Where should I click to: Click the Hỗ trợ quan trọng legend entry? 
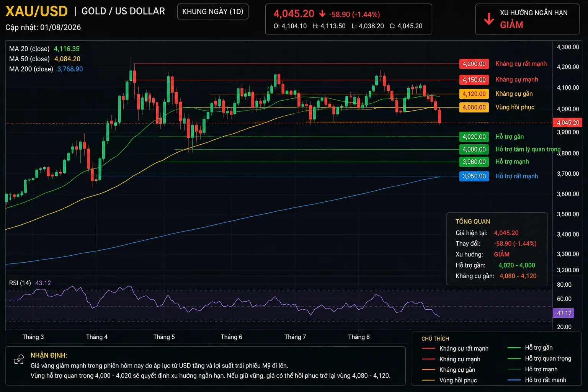(539, 358)
